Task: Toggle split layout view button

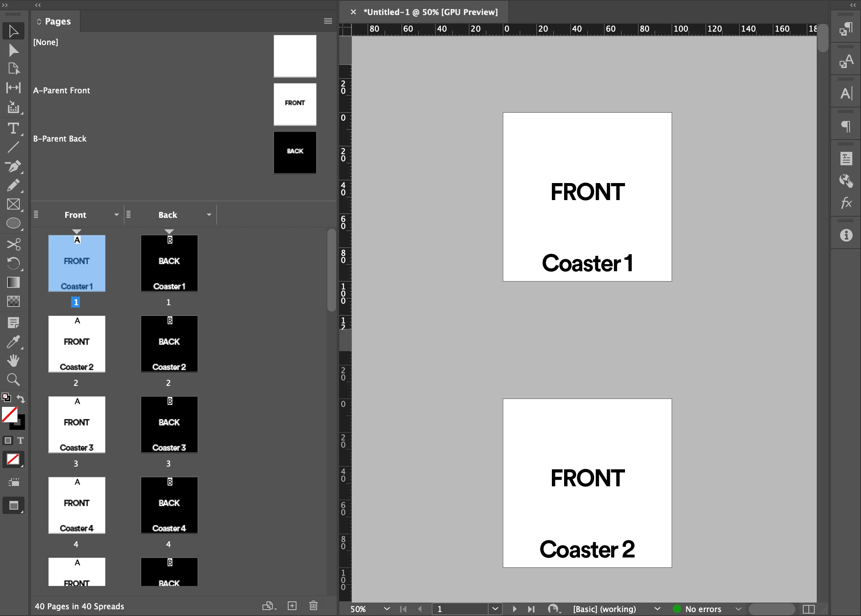Action: coord(808,609)
